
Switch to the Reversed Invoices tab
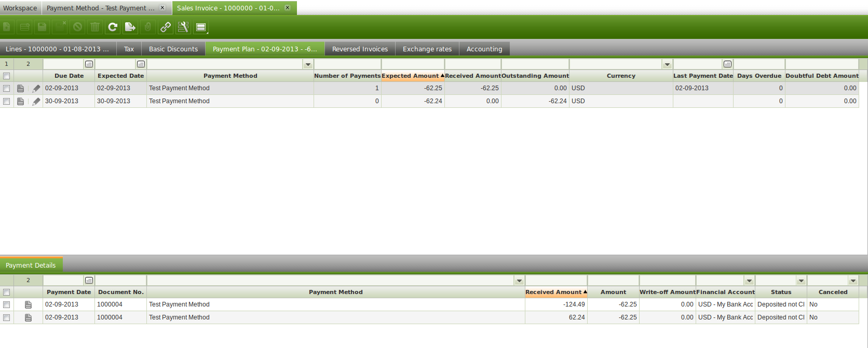(x=360, y=49)
